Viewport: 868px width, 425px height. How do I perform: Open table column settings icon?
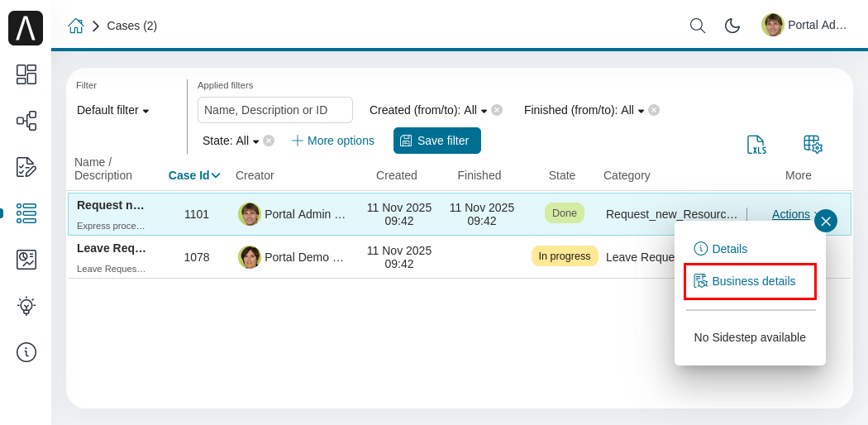point(813,145)
